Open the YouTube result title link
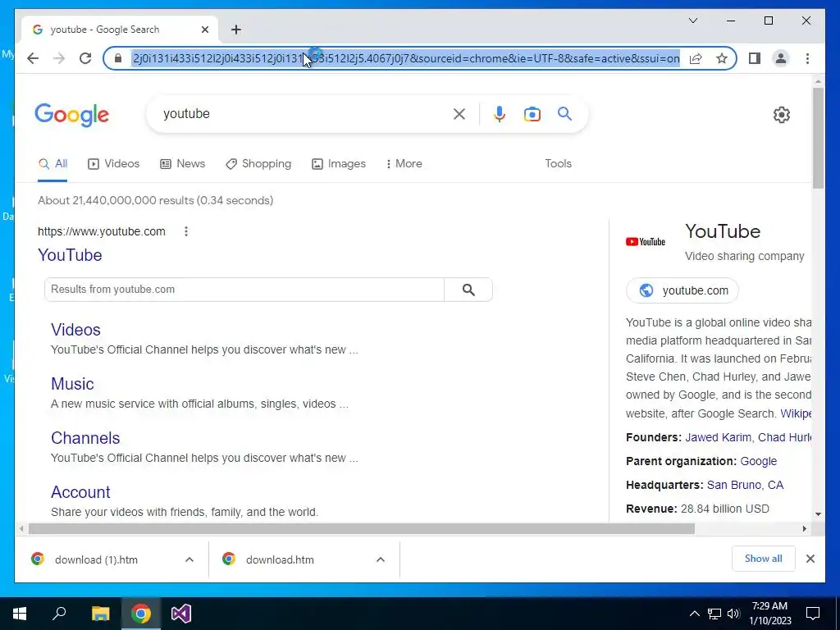840x630 pixels. click(70, 255)
